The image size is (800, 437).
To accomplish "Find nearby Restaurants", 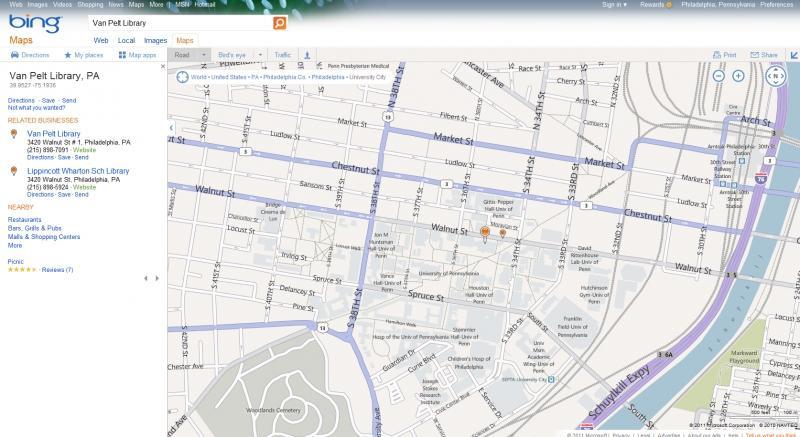I will click(24, 219).
